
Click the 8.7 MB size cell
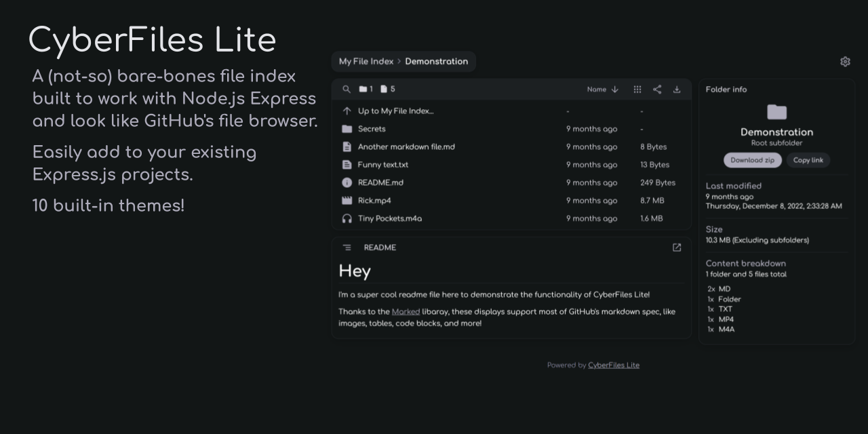(x=652, y=201)
